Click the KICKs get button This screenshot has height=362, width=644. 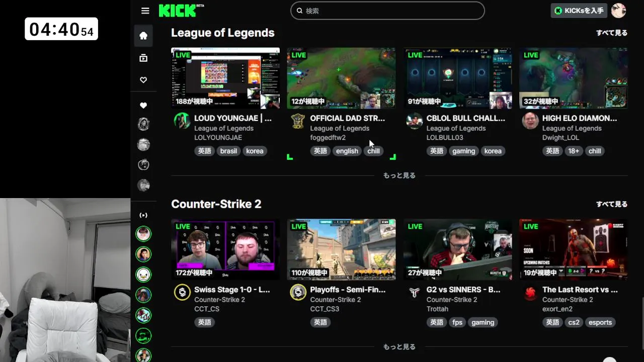(579, 11)
